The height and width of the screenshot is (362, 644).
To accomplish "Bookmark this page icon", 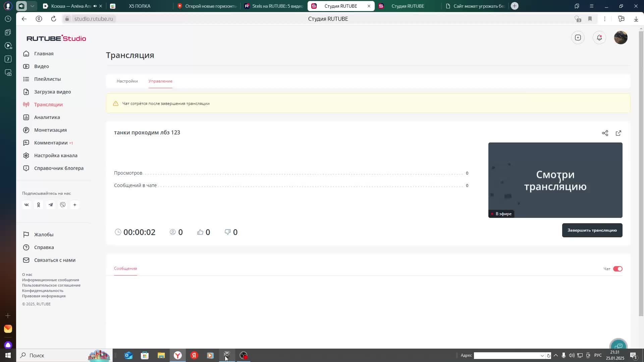I will coord(590,19).
